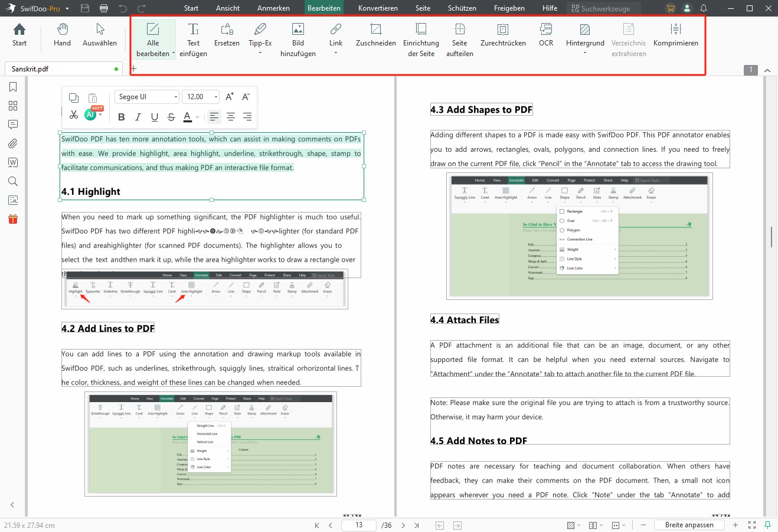Expand the Link dropdown
The width and height of the screenshot is (778, 532).
(x=336, y=54)
